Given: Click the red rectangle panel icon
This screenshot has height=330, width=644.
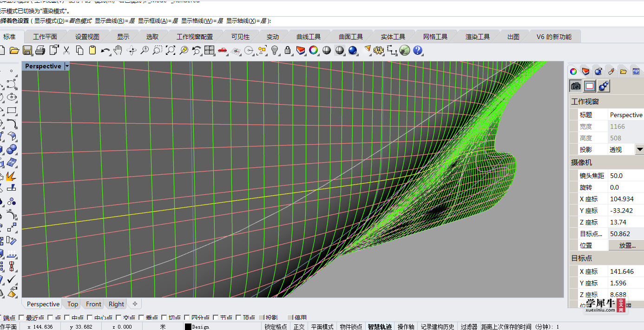Looking at the screenshot, I should pyautogui.click(x=590, y=86).
